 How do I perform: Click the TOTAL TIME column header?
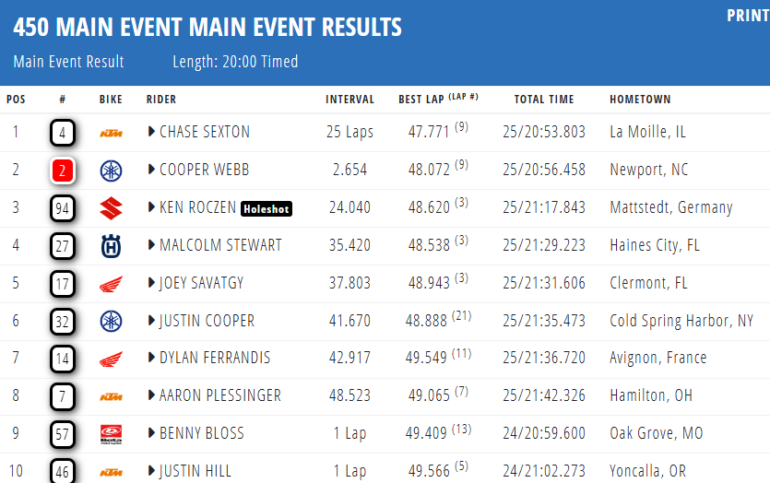(x=544, y=99)
